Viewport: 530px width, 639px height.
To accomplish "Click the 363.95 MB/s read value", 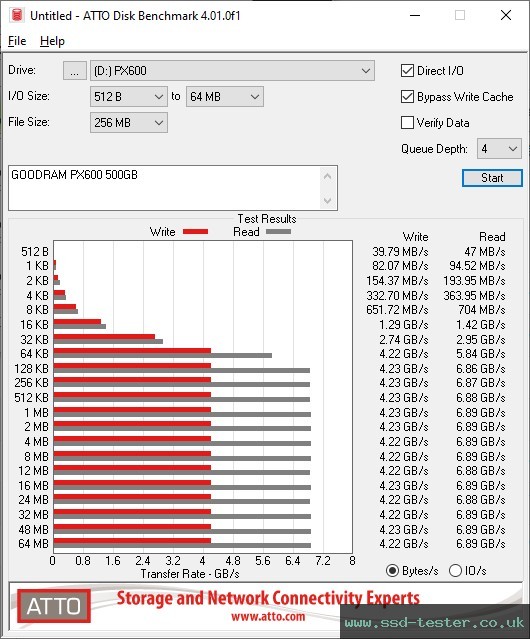I will (475, 295).
